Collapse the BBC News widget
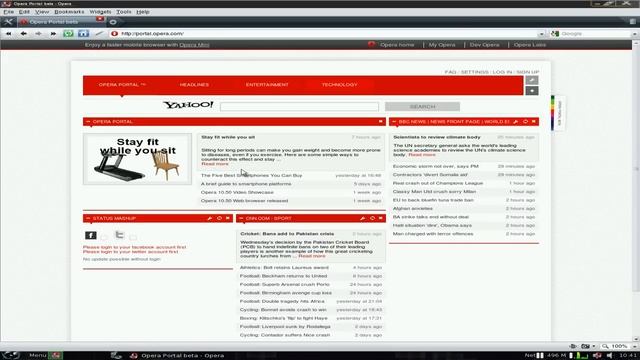 pos(394,122)
